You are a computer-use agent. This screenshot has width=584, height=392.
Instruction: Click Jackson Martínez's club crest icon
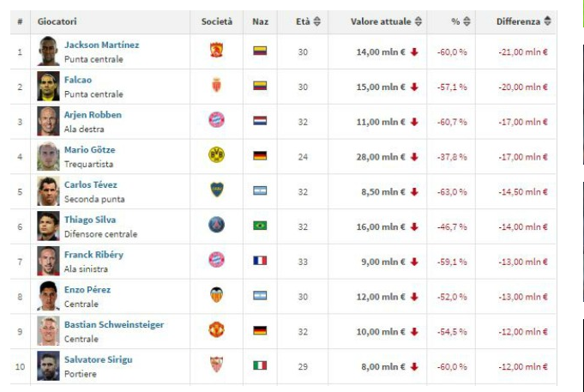216,51
